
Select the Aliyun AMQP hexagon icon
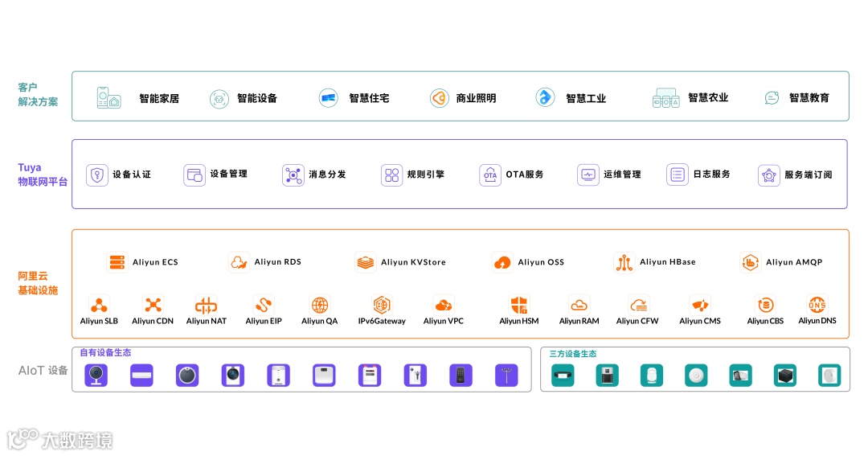pos(750,262)
